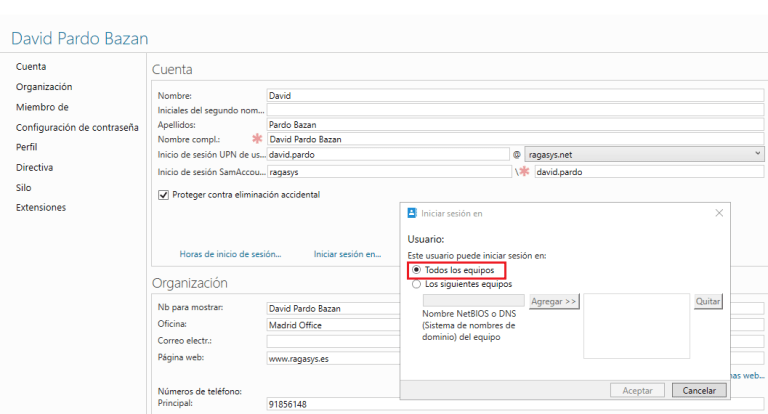
Task: Click the Quitar button
Action: coord(708,301)
